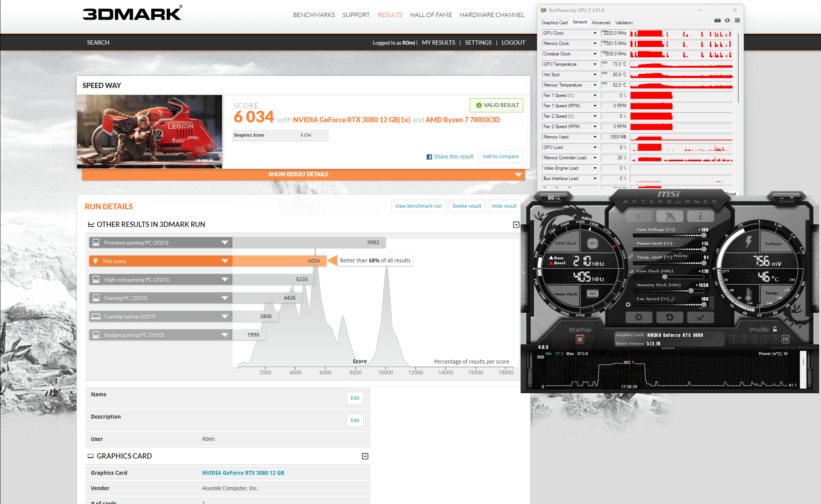Select Afterburner profile slot 4
This screenshot has height=504, width=821.
[x=765, y=339]
